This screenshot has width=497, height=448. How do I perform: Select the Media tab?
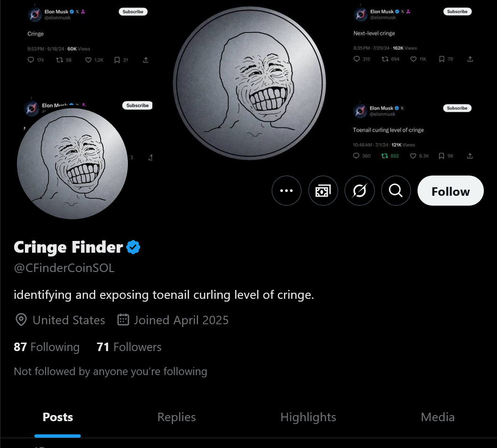437,417
